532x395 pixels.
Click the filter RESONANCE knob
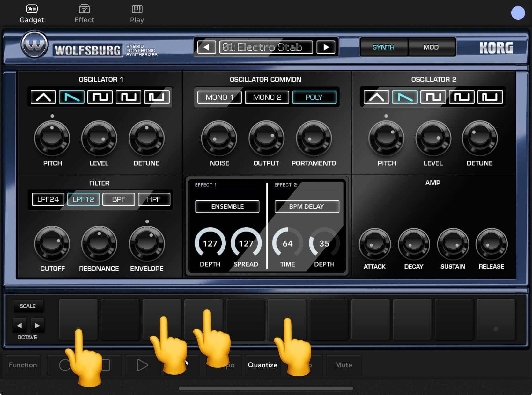click(x=99, y=244)
